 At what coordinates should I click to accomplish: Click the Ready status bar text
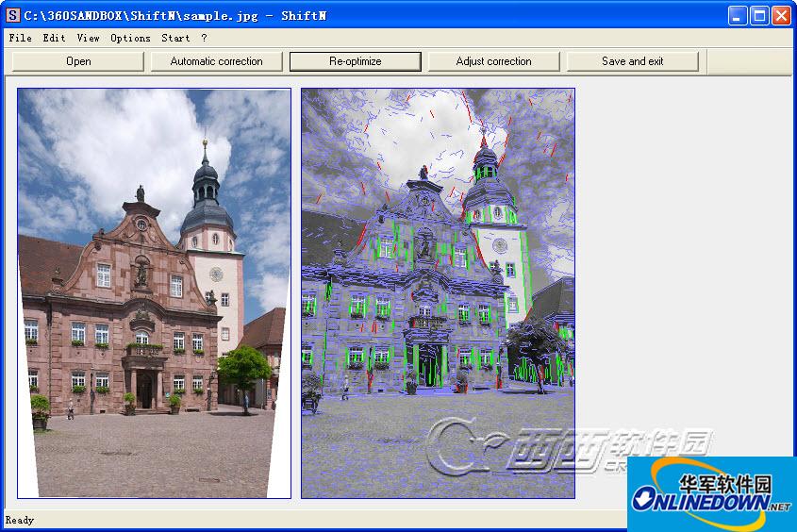click(19, 520)
